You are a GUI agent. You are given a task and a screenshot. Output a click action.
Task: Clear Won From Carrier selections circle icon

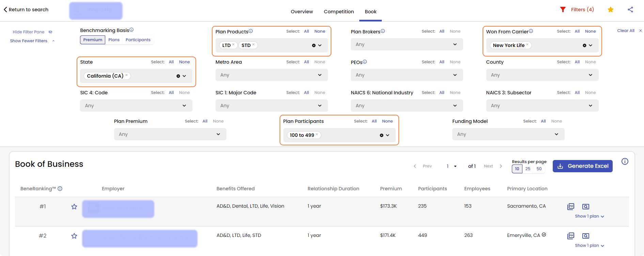pos(584,45)
